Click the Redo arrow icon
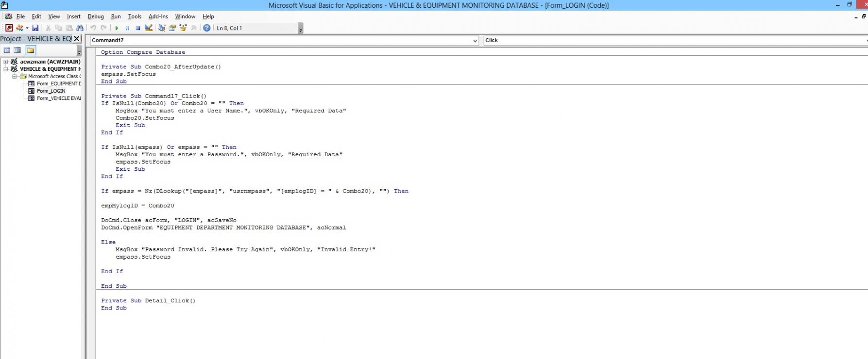The width and height of the screenshot is (868, 359). 103,28
